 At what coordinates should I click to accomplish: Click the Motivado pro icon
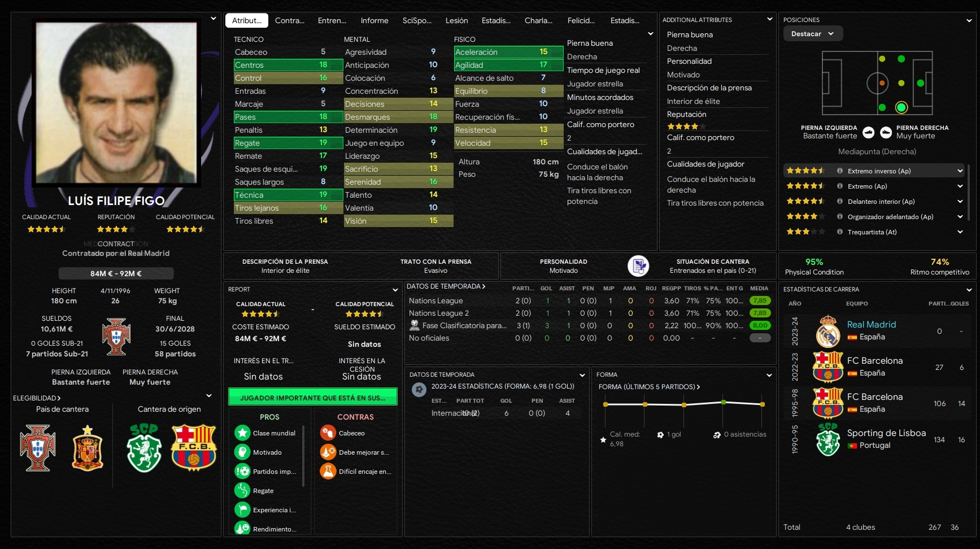242,452
